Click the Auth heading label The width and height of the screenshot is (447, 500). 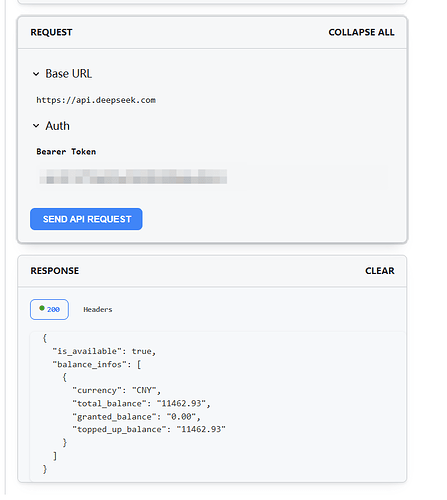click(57, 126)
